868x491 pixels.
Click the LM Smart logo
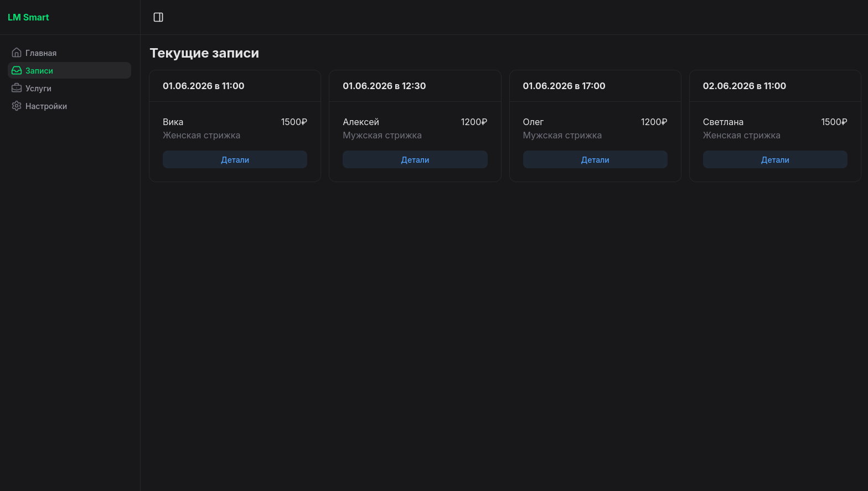tap(28, 17)
